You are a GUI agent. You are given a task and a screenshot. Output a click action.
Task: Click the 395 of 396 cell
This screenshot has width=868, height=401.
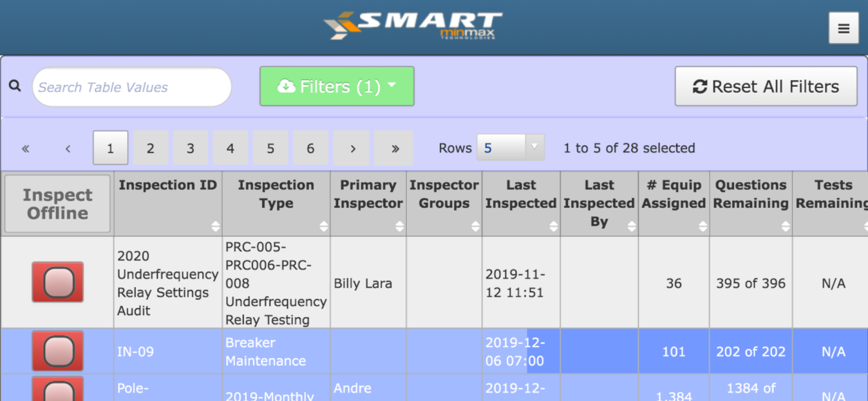751,283
